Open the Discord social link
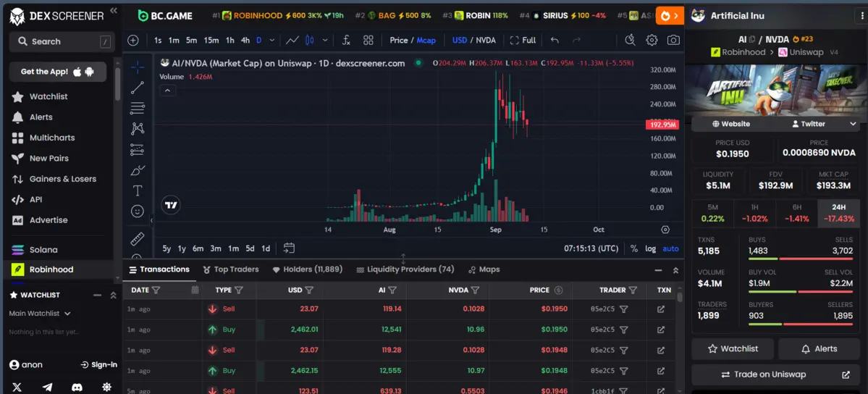 coord(77,387)
